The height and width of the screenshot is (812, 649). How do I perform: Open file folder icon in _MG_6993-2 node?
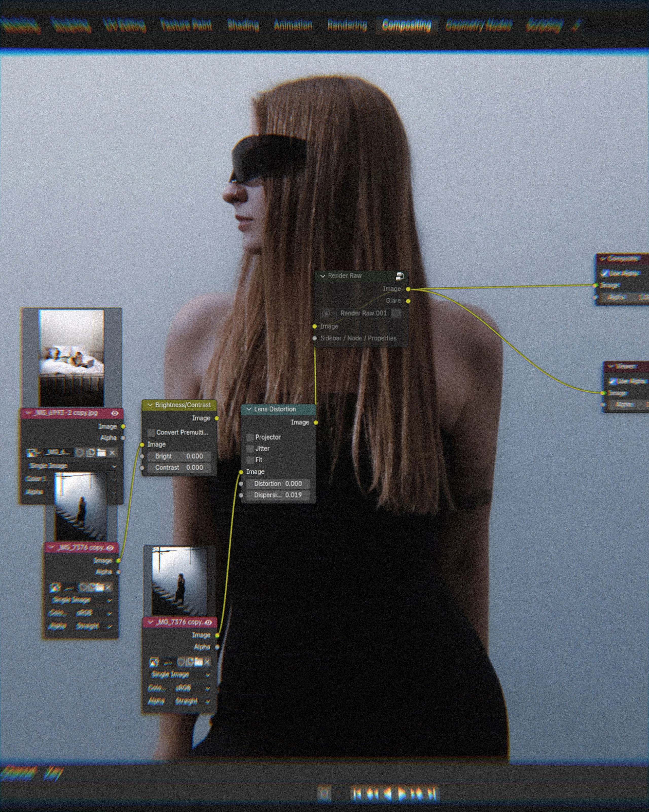[x=101, y=452]
